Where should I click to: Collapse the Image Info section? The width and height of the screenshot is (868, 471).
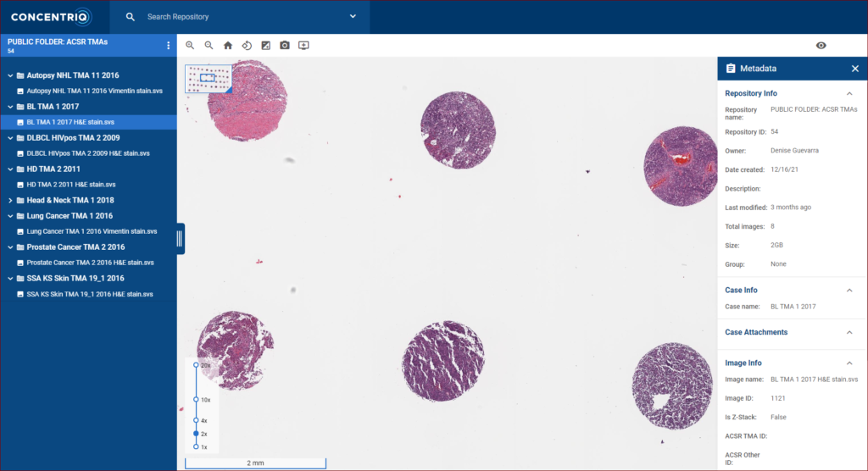(x=849, y=363)
